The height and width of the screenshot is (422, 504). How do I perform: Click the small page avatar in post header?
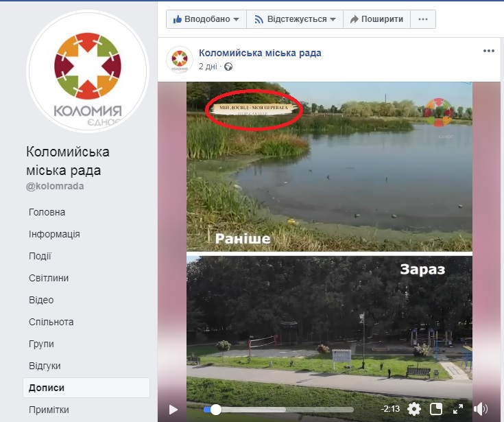[x=178, y=60]
